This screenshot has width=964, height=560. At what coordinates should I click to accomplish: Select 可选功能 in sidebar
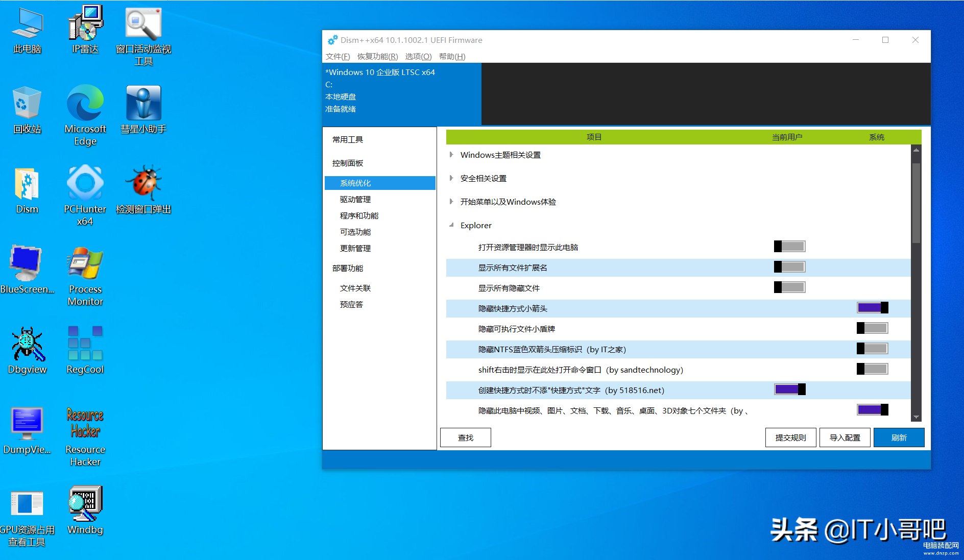tap(380, 232)
